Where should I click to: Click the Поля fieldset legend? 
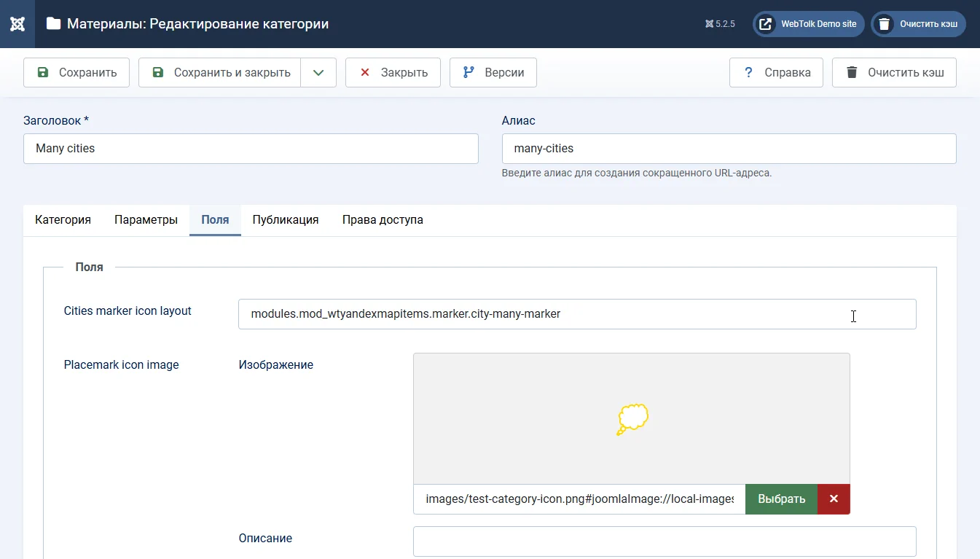(90, 267)
